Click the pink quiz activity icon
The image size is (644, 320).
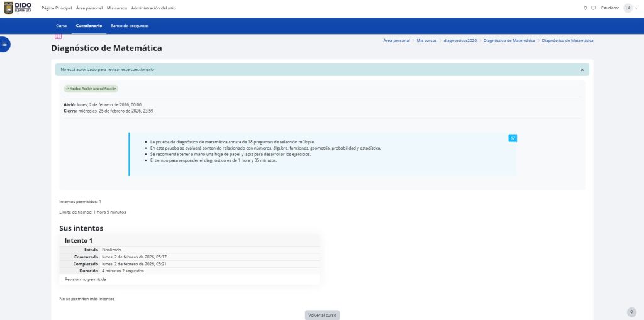[58, 37]
